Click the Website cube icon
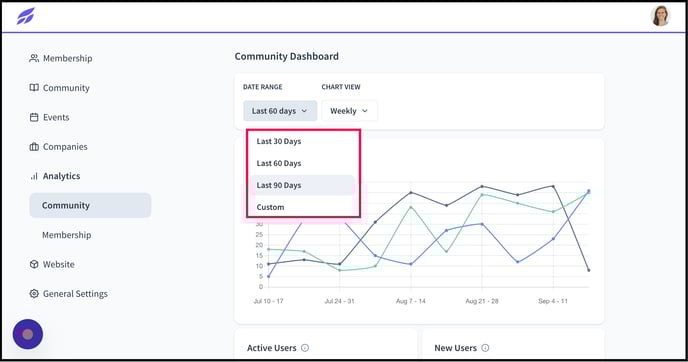Image resolution: width=688 pixels, height=362 pixels. coord(34,264)
